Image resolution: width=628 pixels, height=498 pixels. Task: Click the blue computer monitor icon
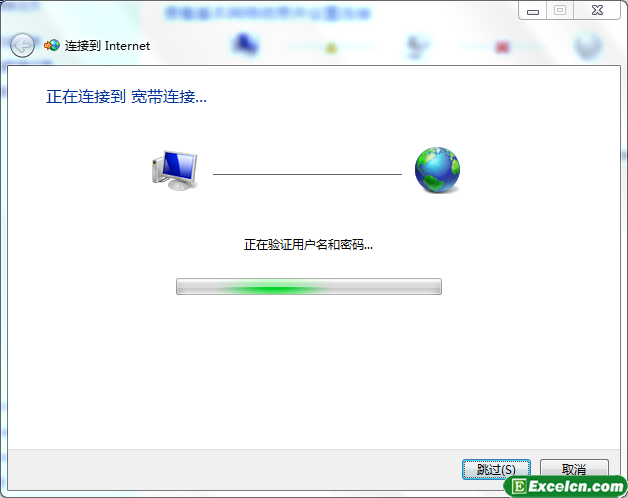[175, 170]
